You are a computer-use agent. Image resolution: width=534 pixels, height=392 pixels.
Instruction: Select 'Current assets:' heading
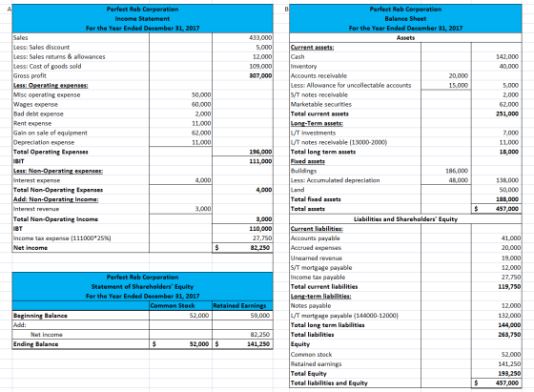click(x=313, y=48)
